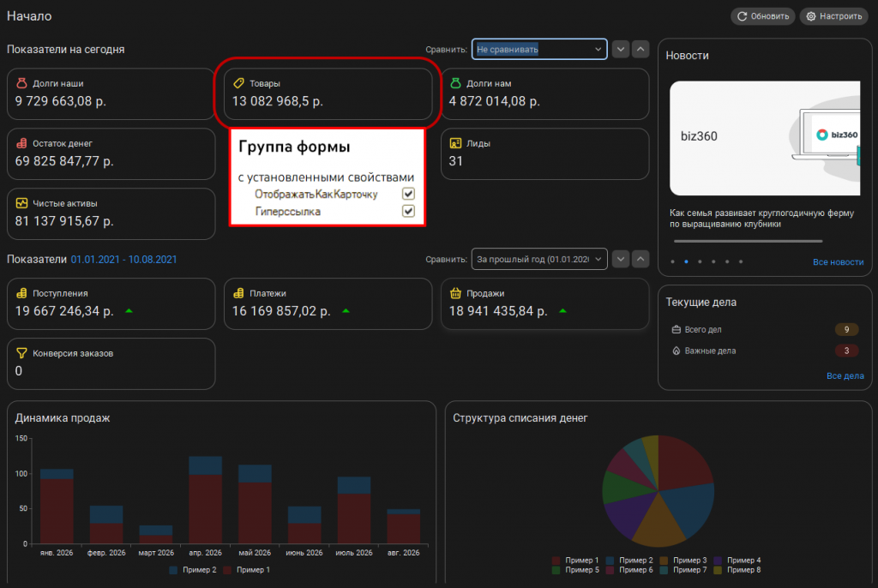Viewport: 878px width, 588px height.
Task: Click the Продажи shopping basket icon
Action: click(456, 293)
